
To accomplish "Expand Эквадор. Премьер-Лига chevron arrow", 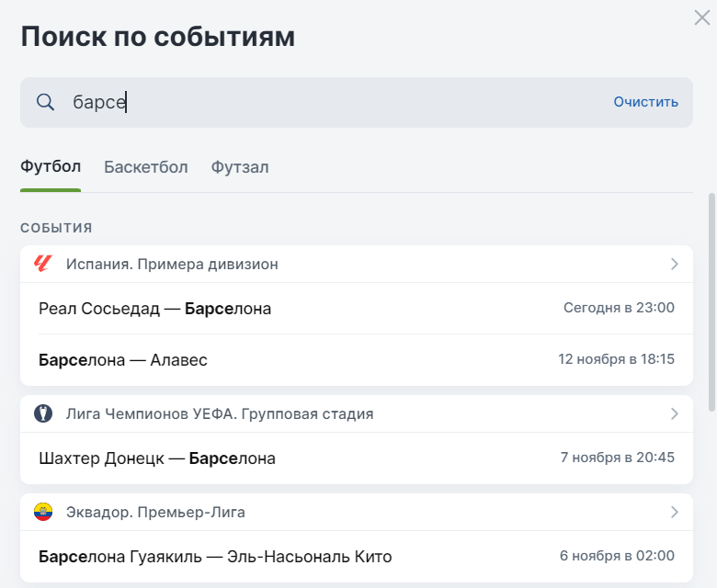I will (x=674, y=512).
